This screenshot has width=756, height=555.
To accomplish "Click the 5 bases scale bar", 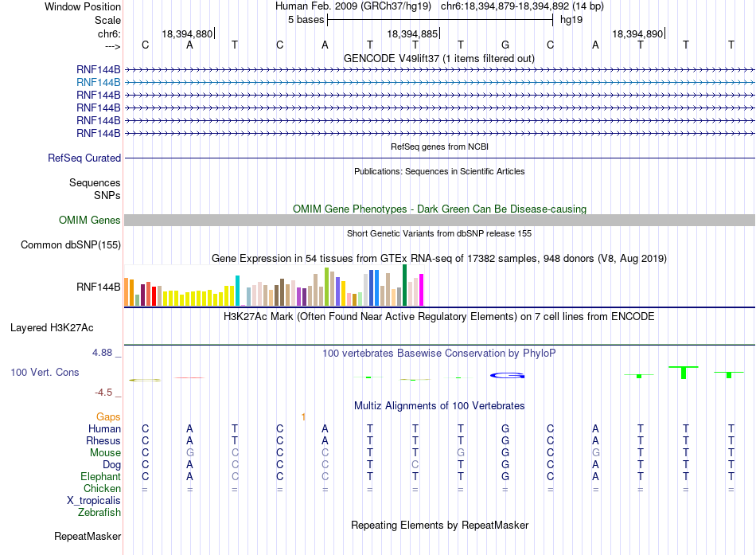I will click(x=440, y=20).
